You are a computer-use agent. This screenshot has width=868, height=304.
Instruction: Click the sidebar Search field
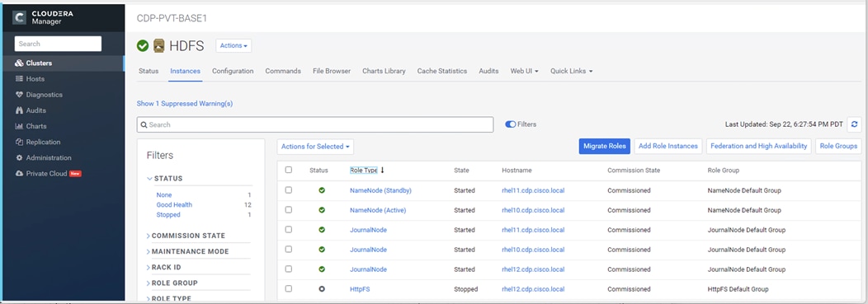[58, 44]
